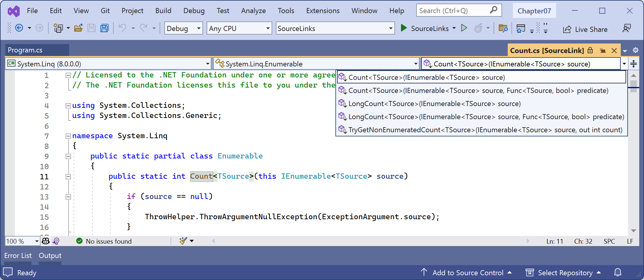Click the Visual Studio logo icon
644x280 pixels.
point(14,11)
